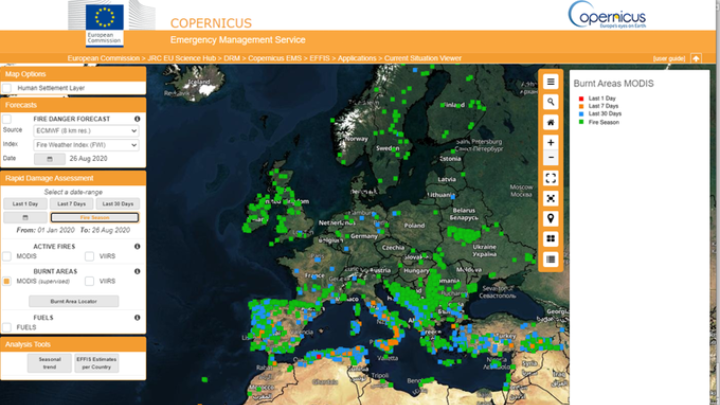The height and width of the screenshot is (405, 720).
Task: Collapse the Map Options panel header
Action: click(x=73, y=74)
